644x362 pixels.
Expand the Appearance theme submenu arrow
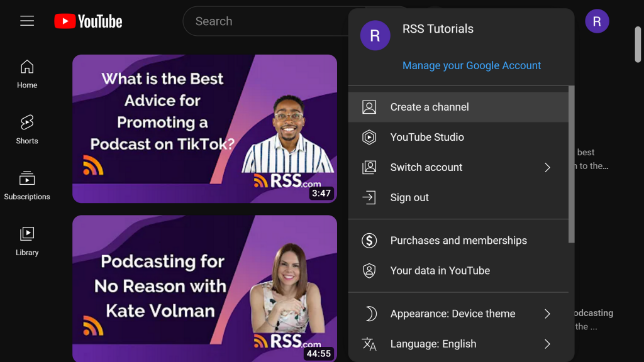[547, 314]
